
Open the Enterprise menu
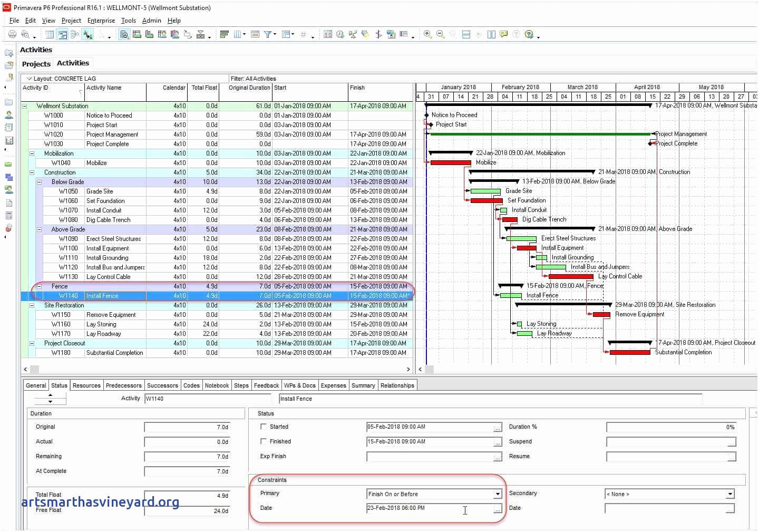[x=101, y=21]
